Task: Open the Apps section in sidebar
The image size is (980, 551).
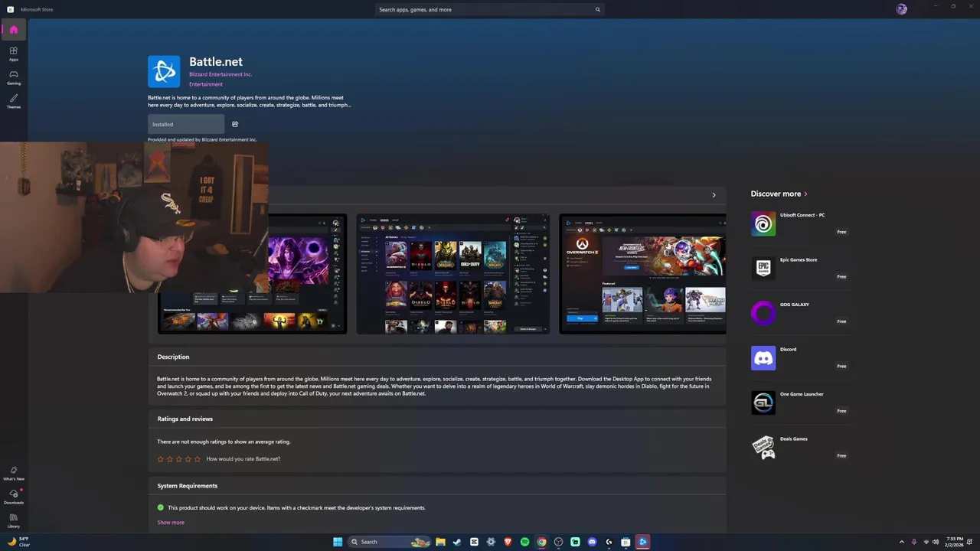Action: coord(14,54)
